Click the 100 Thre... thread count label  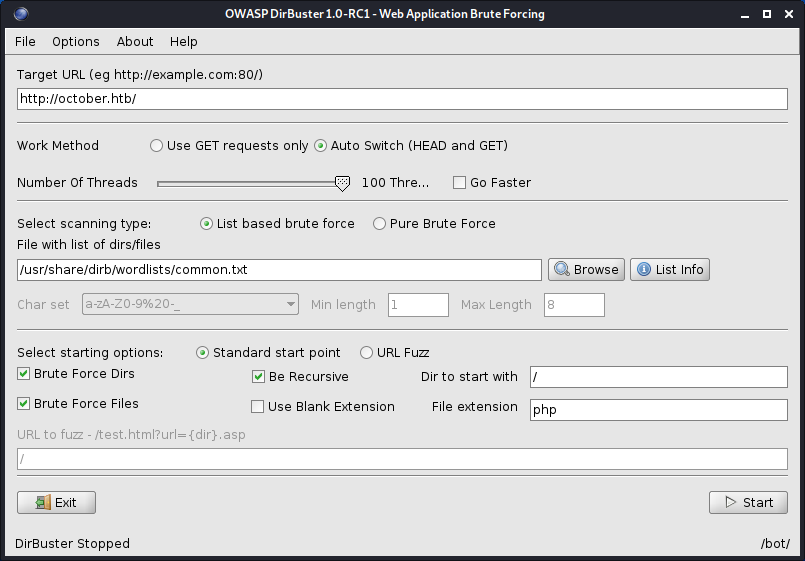pos(395,183)
